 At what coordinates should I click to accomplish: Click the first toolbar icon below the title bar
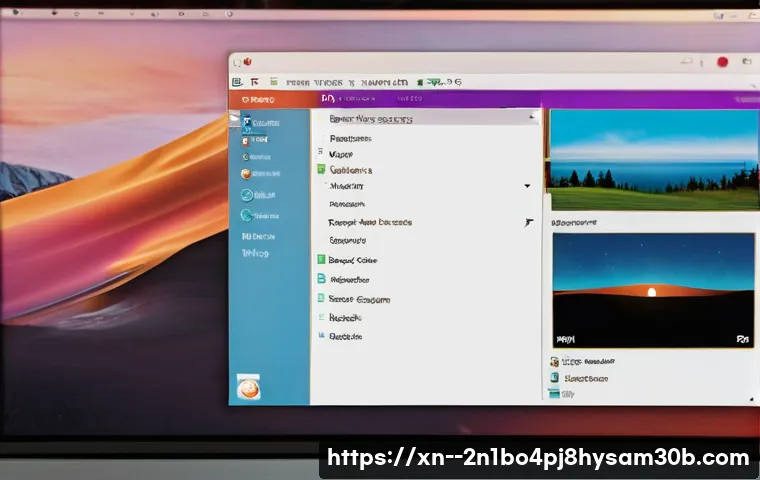[x=237, y=82]
